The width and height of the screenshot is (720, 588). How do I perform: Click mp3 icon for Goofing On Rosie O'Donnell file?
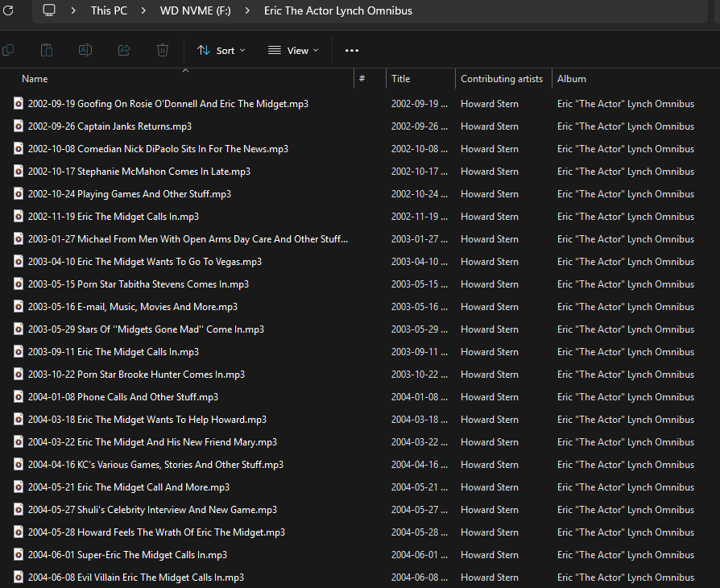(x=19, y=103)
